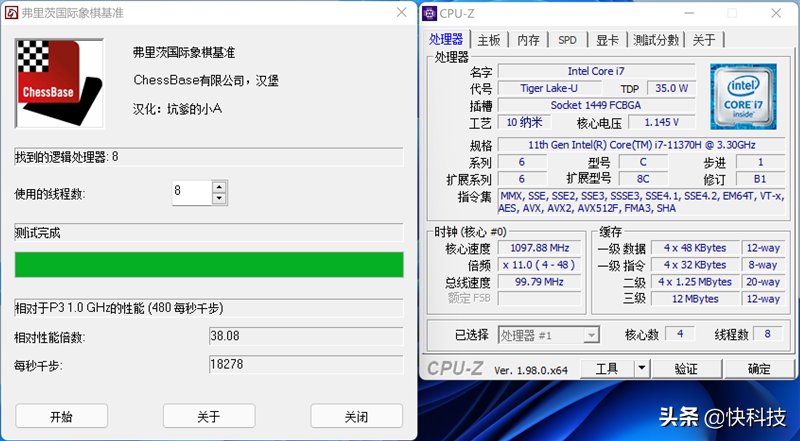The height and width of the screenshot is (441, 800).
Task: Click the CPU-Z version text Ver. 1.98.0.x64
Action: (531, 371)
